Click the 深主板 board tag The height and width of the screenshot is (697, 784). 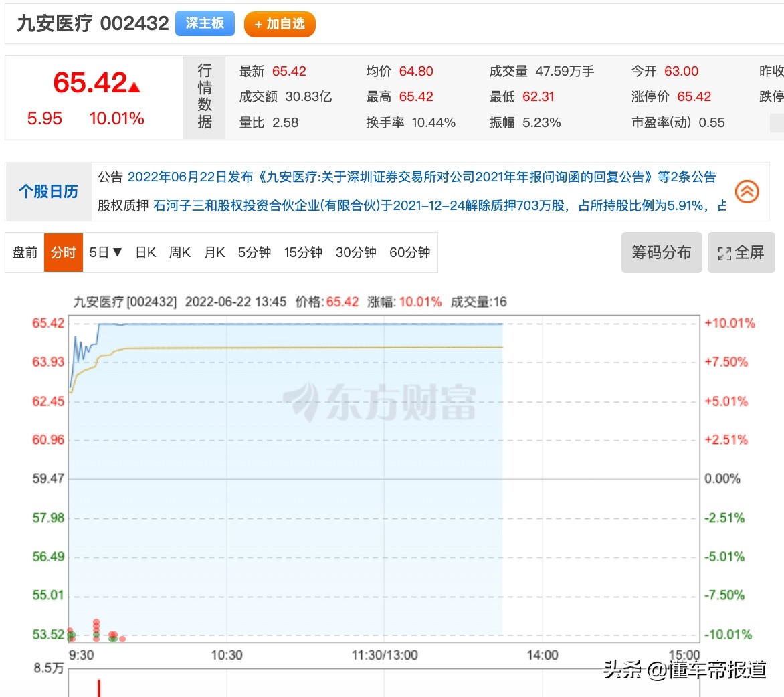[x=205, y=23]
